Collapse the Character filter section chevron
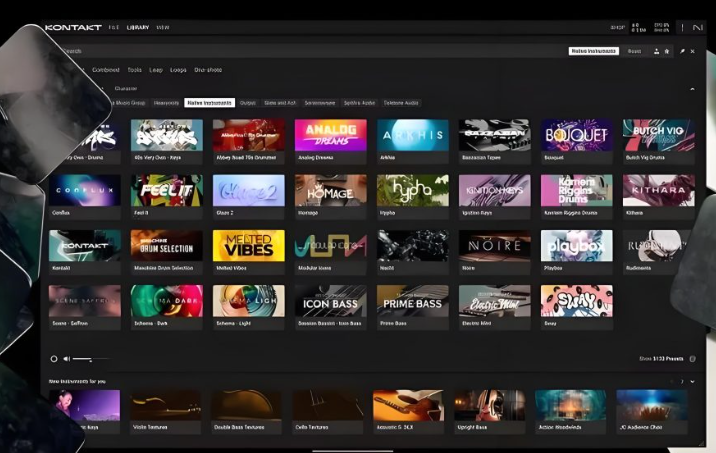Screen dimensions: 716x453 click(x=692, y=88)
